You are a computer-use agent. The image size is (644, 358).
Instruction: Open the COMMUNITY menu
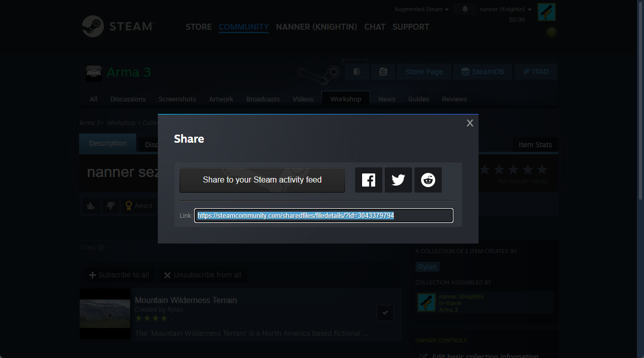pyautogui.click(x=244, y=27)
